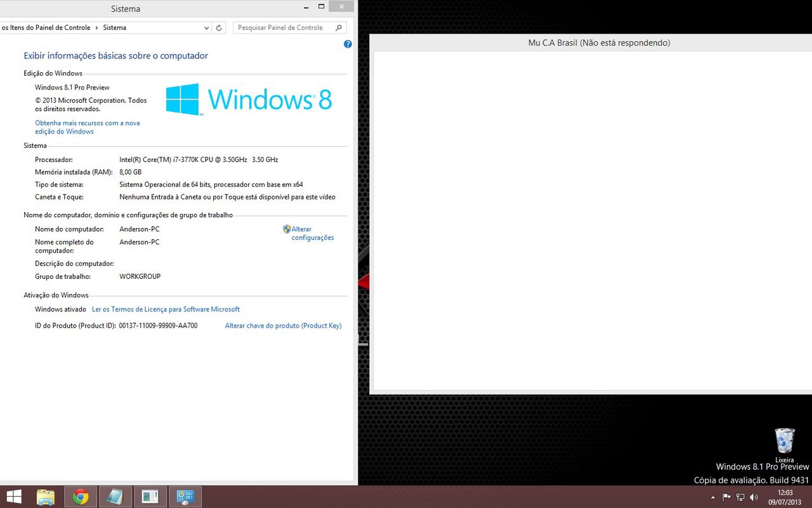Focus the Pesquisar Painel de Controle field

[282, 28]
